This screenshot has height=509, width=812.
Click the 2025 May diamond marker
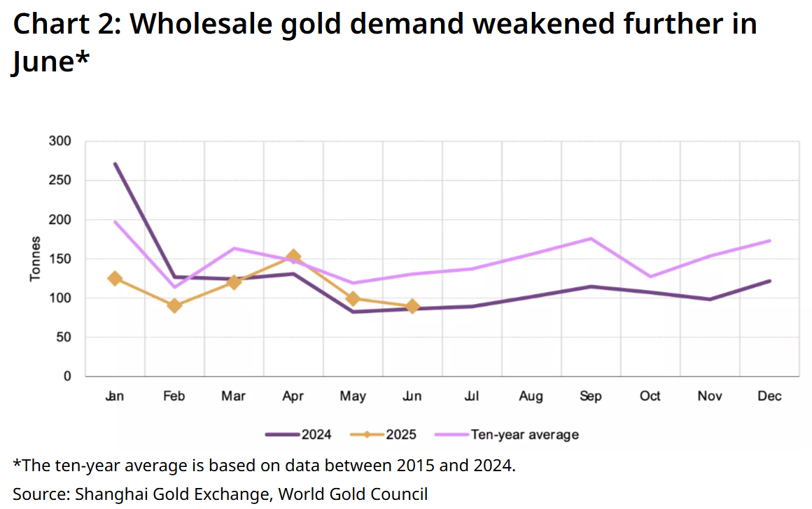pyautogui.click(x=353, y=299)
